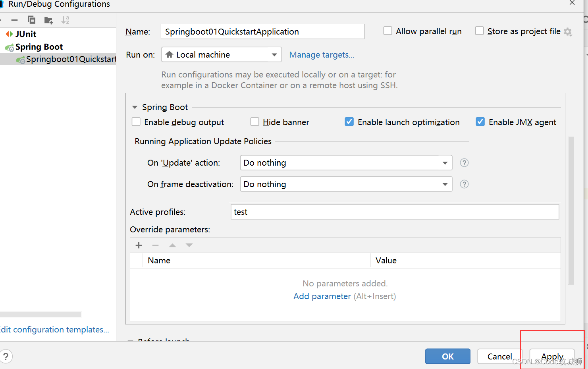
Task: Click the dialog help question mark button
Action: click(6, 357)
